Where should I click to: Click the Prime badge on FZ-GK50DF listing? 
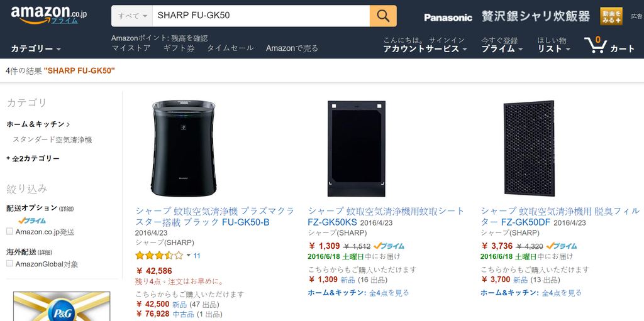coord(562,246)
